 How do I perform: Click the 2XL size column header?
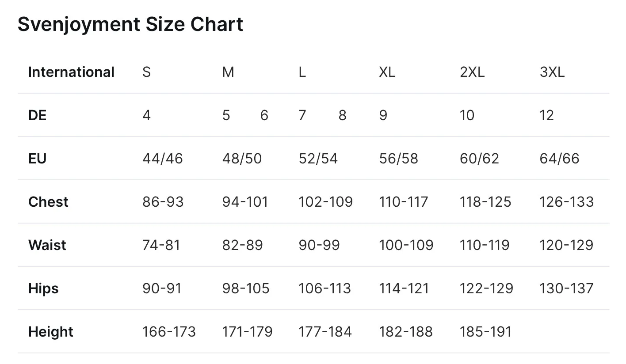tap(472, 72)
